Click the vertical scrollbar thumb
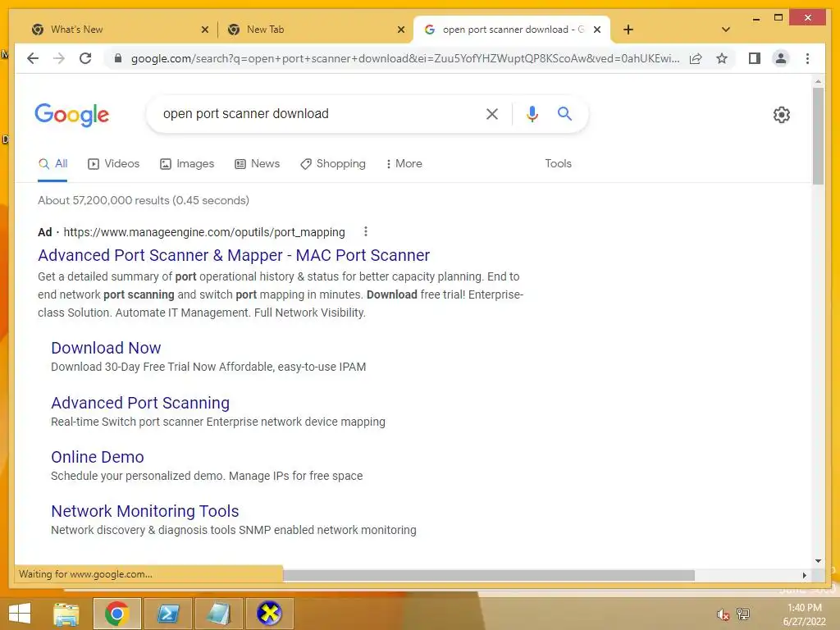Image resolution: width=840 pixels, height=630 pixels. tap(818, 136)
